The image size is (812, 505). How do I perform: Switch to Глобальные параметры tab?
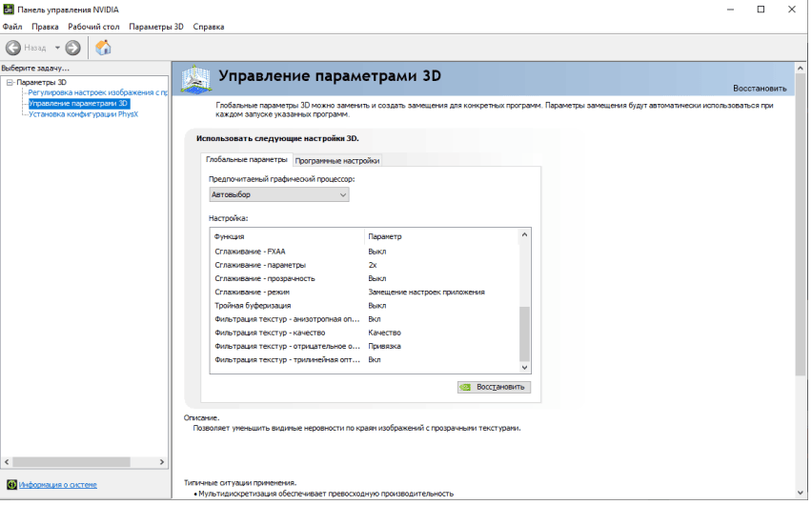click(x=248, y=160)
